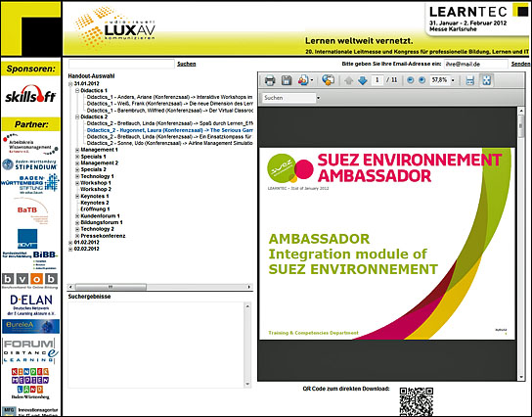The image size is (532, 417).
Task: Click the D-ELAN partner logo
Action: (31, 304)
